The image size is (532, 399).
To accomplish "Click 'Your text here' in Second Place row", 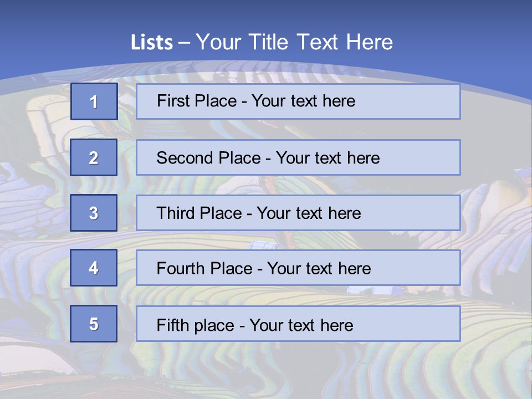I will [x=328, y=158].
